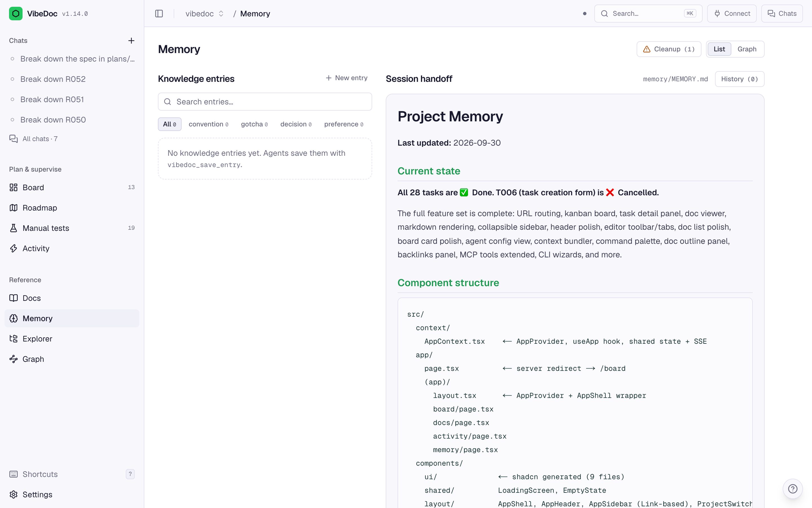The image size is (812, 508).
Task: Toggle the sidebar collapse icon
Action: coord(159,14)
